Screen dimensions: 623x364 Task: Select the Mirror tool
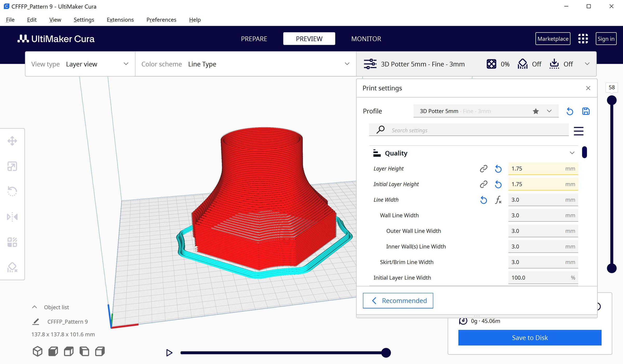(12, 217)
